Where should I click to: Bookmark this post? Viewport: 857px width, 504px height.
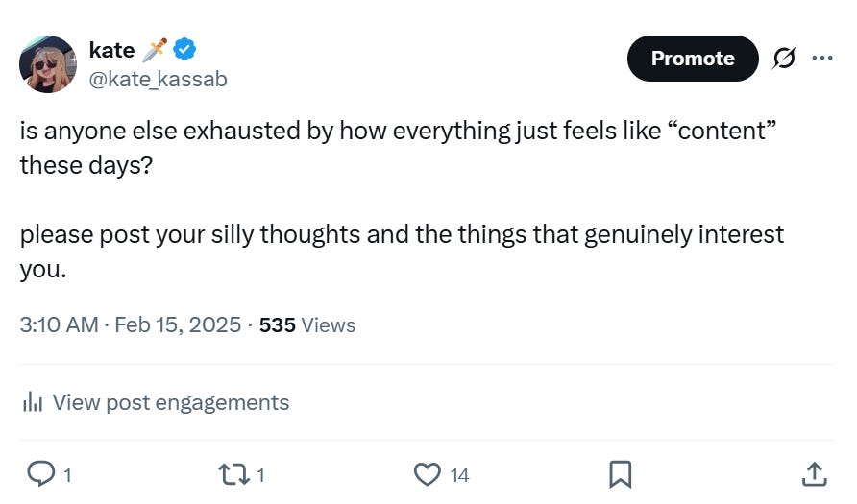click(621, 474)
